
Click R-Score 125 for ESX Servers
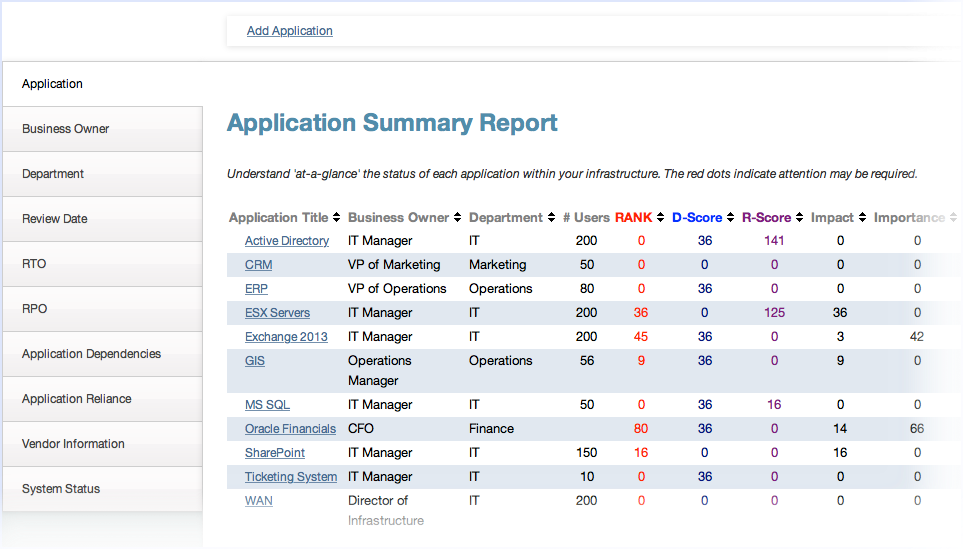(x=774, y=313)
